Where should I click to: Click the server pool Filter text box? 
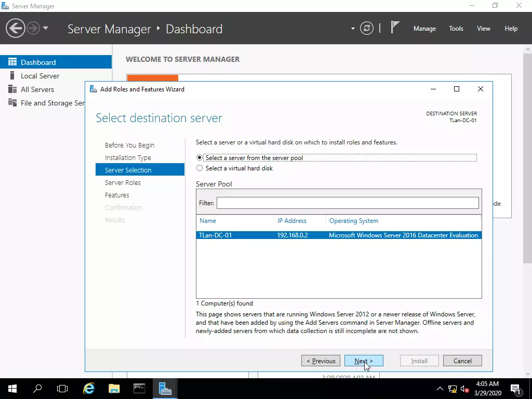pos(348,203)
